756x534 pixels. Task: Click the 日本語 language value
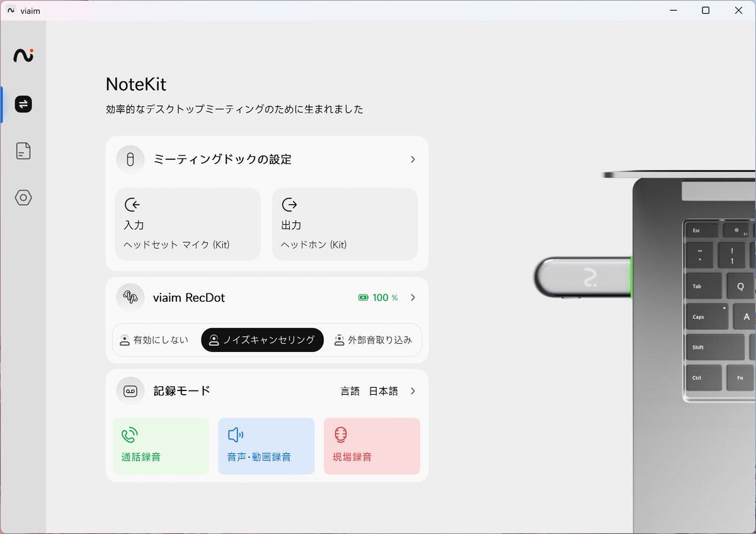[x=383, y=391]
